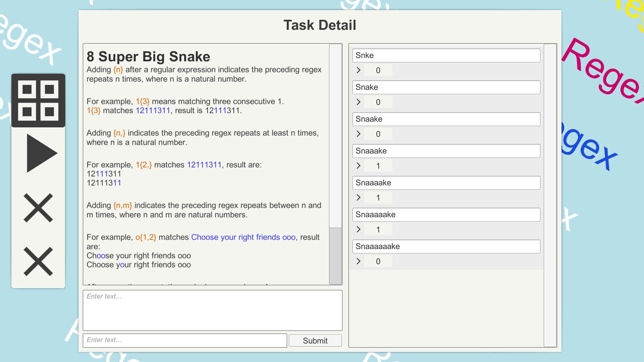Click the large "Enter text" box
Screen dimensions: 644x362
(212, 310)
